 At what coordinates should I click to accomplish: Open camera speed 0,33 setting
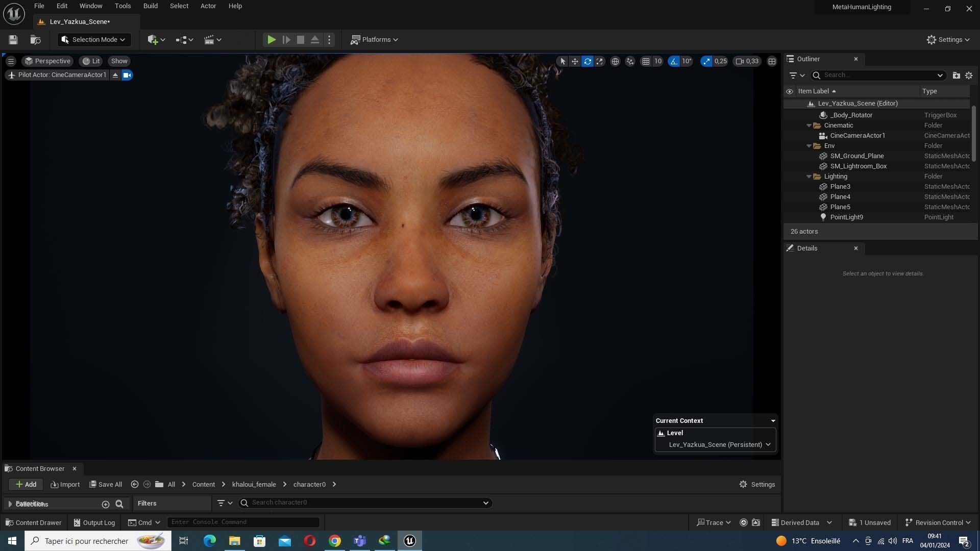747,61
